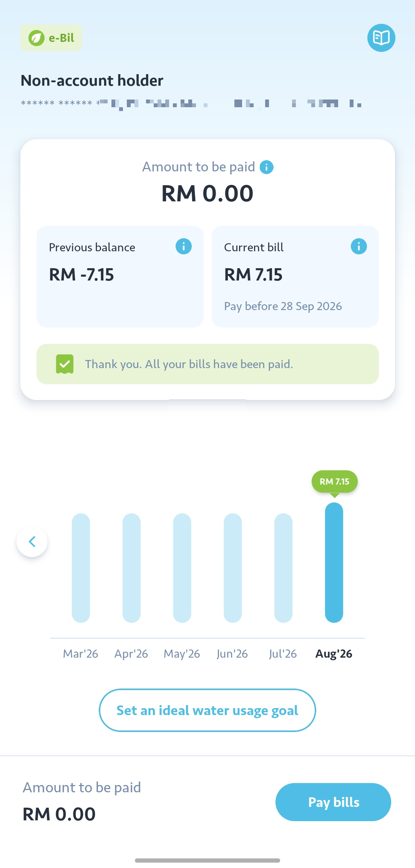Open the Previous balance card
This screenshot has width=415, height=868.
click(x=120, y=277)
